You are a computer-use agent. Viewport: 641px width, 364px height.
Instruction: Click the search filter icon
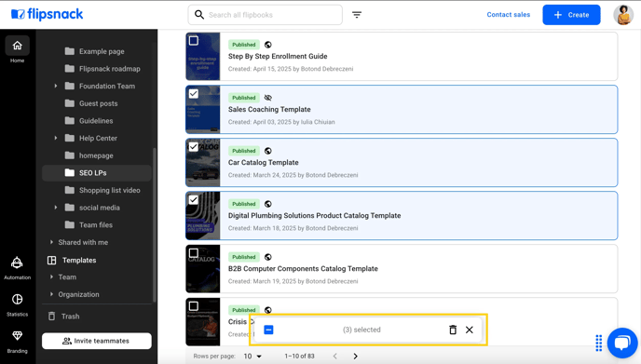(x=357, y=15)
